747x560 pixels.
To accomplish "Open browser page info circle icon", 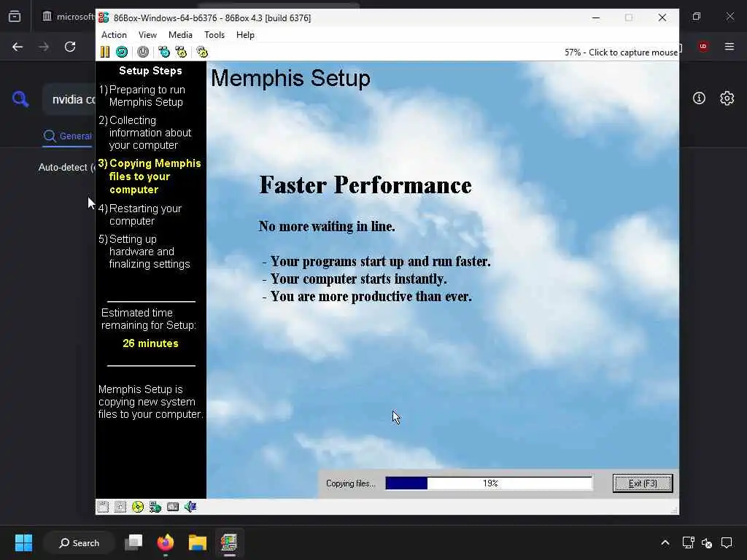I will tap(699, 98).
